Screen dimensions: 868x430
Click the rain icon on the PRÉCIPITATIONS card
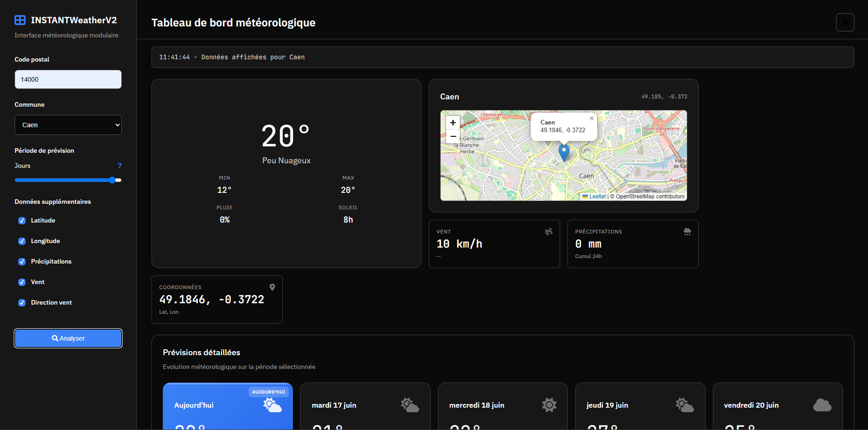point(687,232)
